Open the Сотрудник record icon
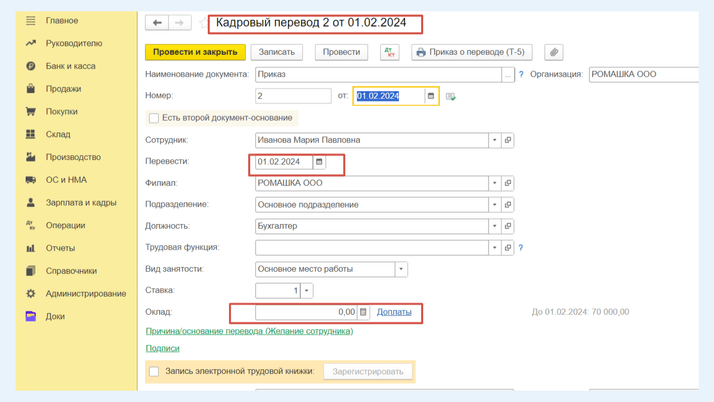 point(508,140)
